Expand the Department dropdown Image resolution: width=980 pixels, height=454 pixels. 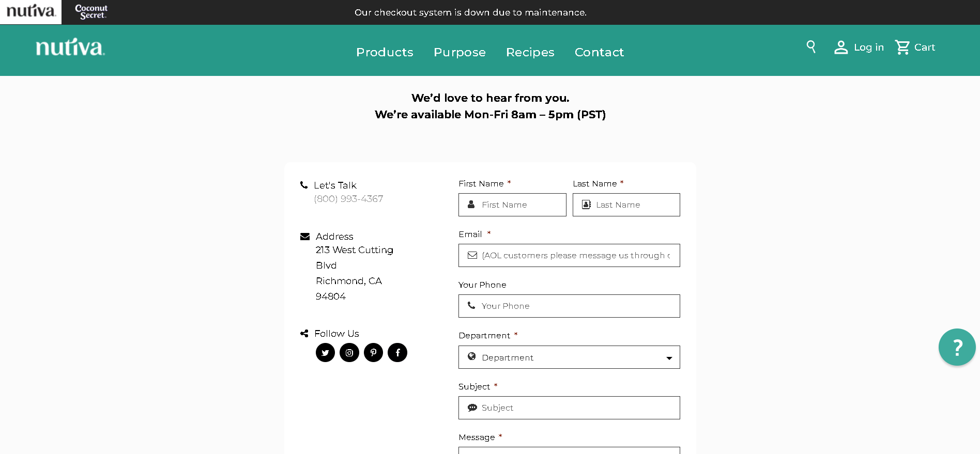[569, 357]
